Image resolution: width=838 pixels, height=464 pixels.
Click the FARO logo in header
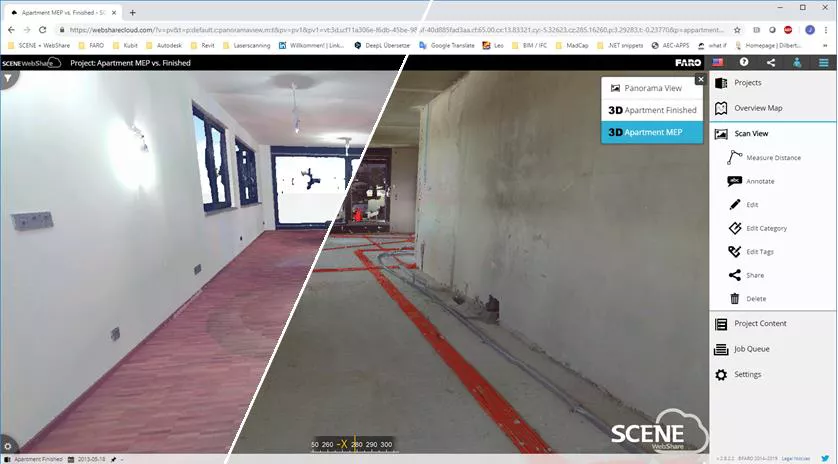(688, 63)
